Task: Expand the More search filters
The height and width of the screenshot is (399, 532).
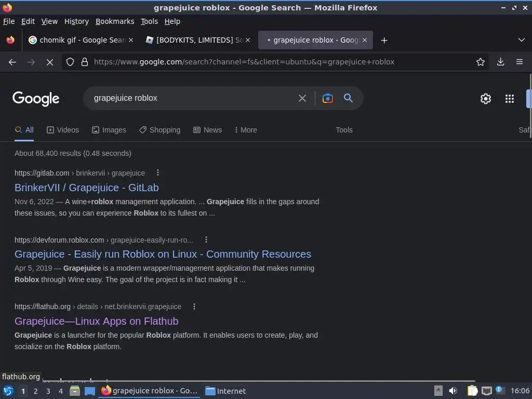Action: (246, 130)
